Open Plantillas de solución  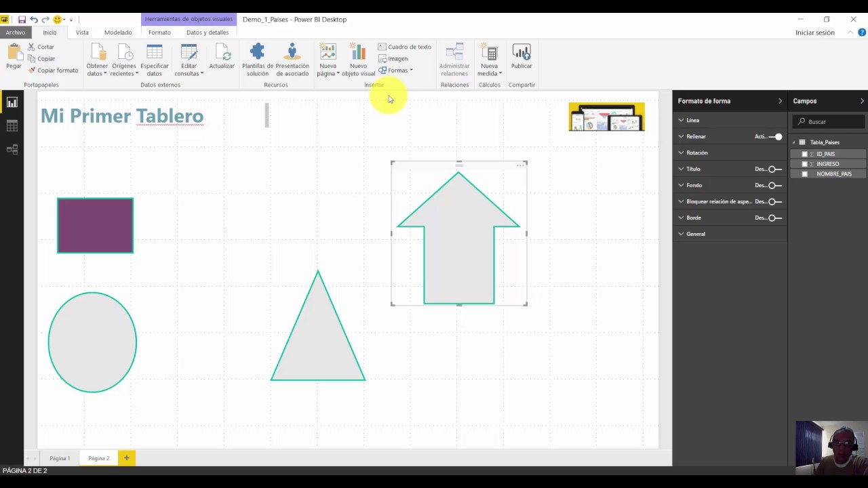tap(258, 60)
